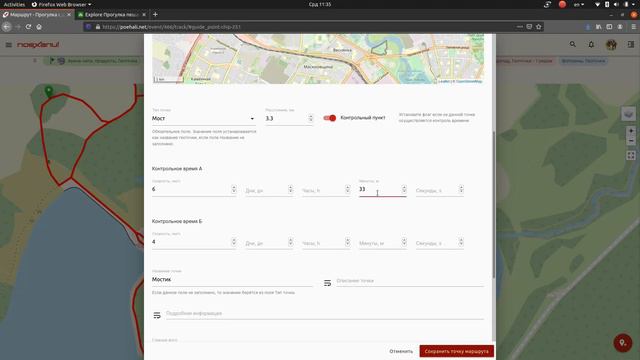Toggle the Контрольный пункт switch
The width and height of the screenshot is (640, 360).
(x=329, y=118)
